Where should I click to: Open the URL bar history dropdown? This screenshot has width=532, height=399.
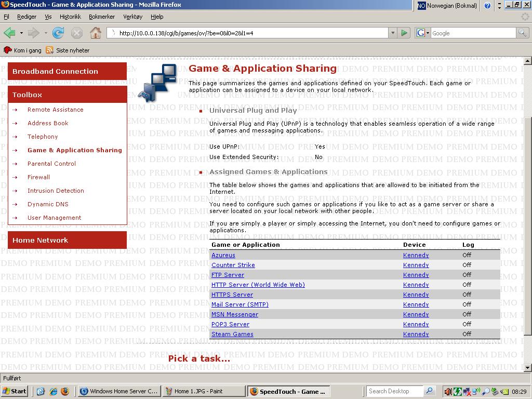393,33
